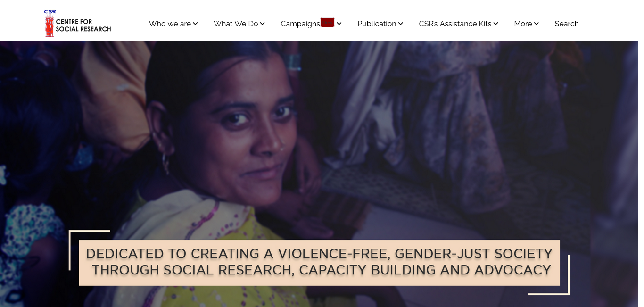The image size is (644, 307).
Task: Open the Publication menu
Action: click(377, 24)
